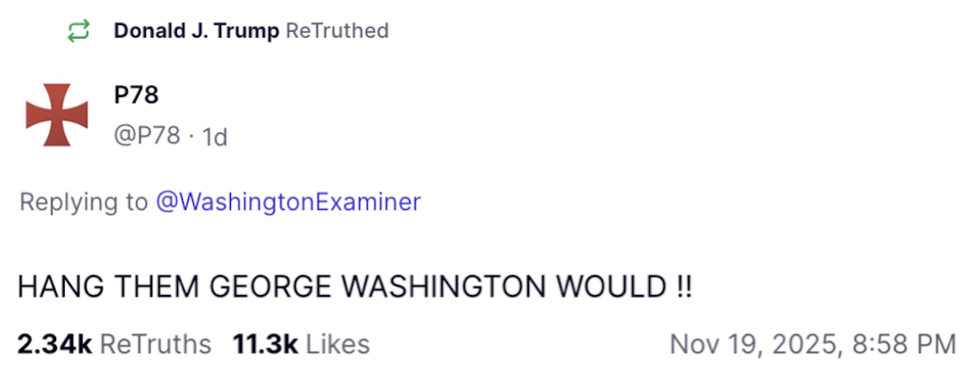The width and height of the screenshot is (980, 388).
Task: Click the 'Replying to' label
Action: tap(83, 202)
